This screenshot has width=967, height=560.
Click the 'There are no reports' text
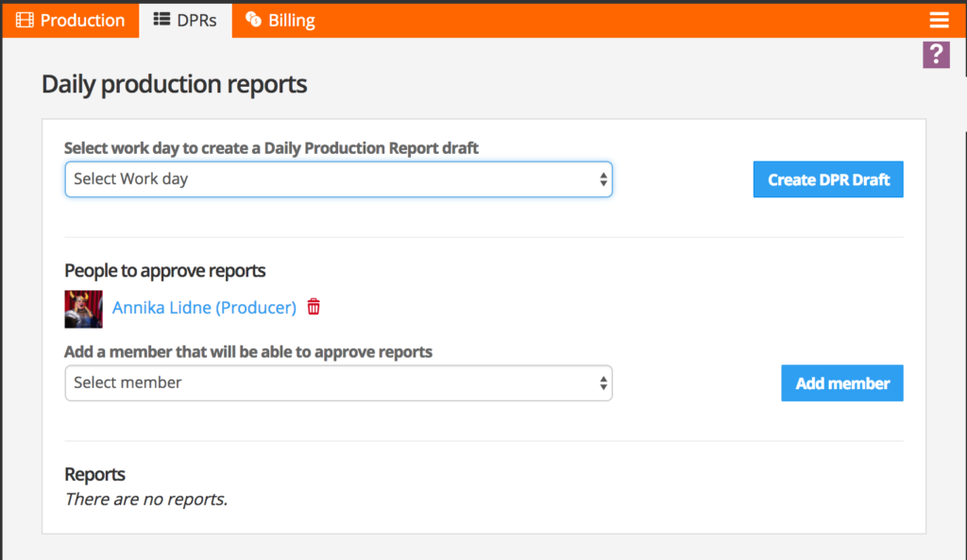coord(144,499)
